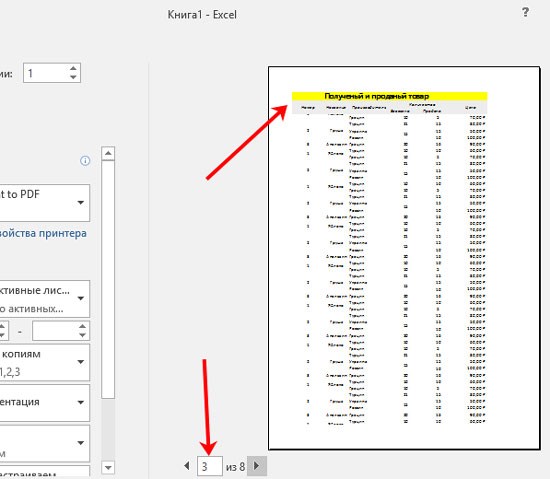Open the page orientation dropdown

45,403
